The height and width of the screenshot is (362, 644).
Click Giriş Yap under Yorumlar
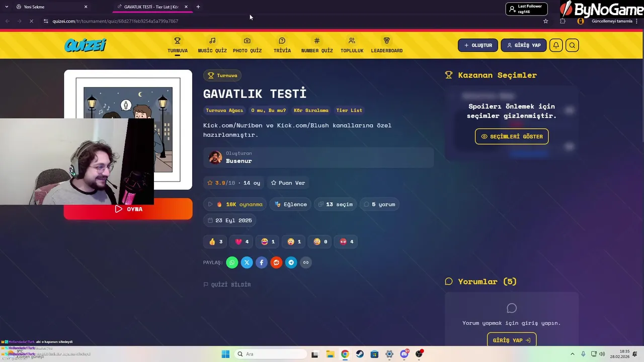tap(512, 340)
